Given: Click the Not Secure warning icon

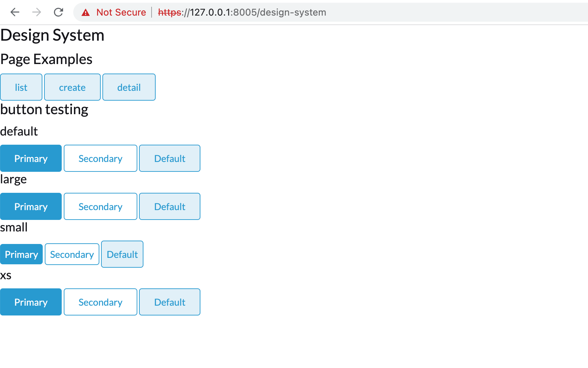Looking at the screenshot, I should tap(85, 12).
